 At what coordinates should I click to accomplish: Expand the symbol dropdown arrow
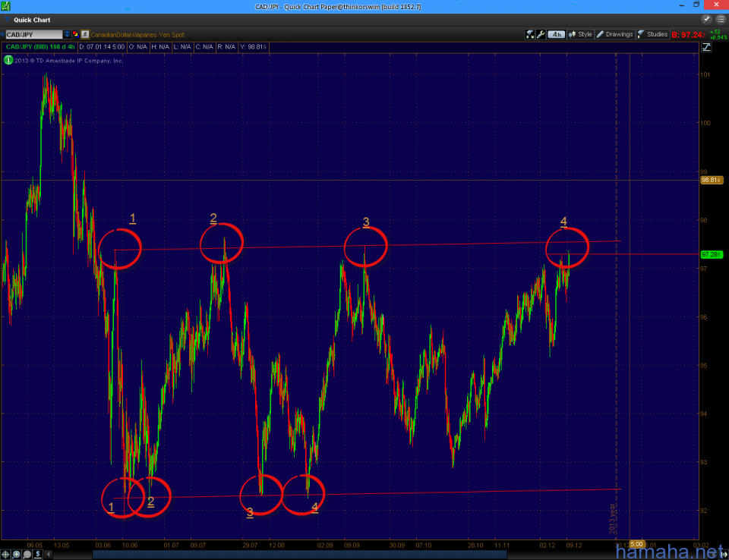point(67,34)
